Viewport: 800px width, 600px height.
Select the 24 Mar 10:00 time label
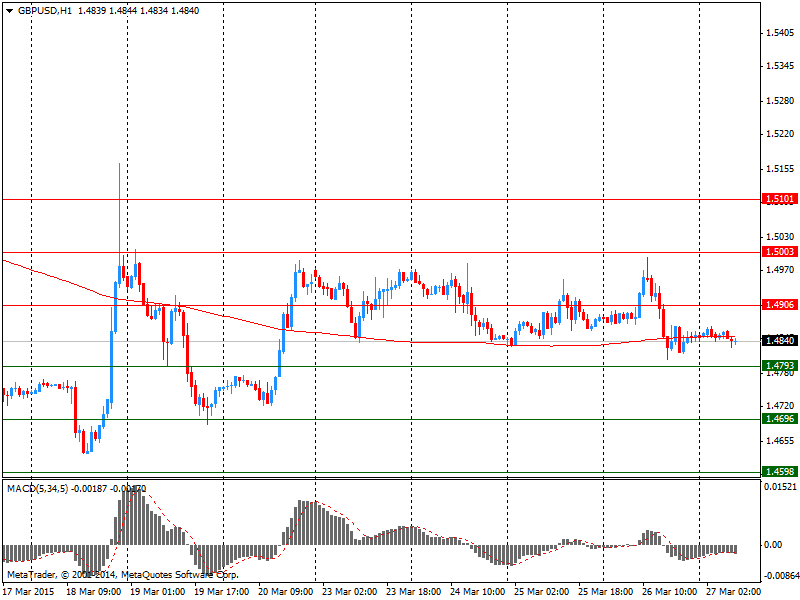[478, 591]
